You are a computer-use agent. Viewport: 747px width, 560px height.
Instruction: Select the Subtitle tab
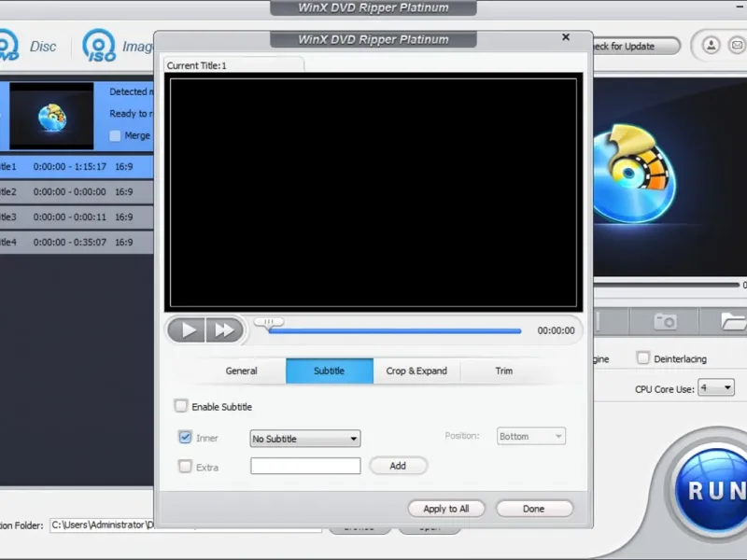tap(330, 371)
